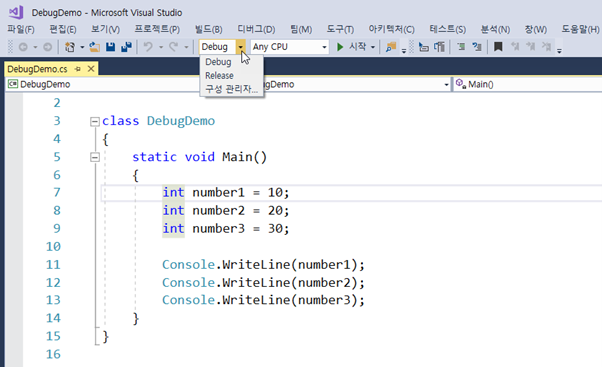Close the DebugDemo.cs tab

(91, 69)
